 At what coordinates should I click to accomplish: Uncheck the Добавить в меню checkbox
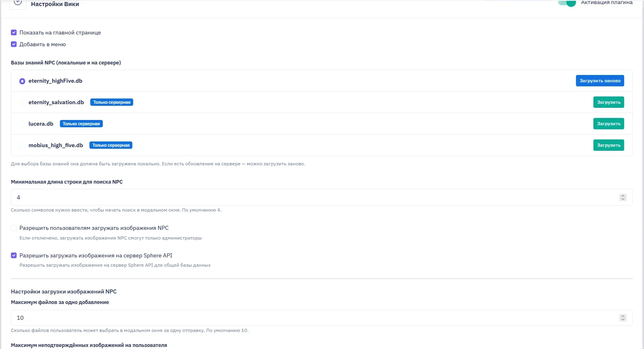[x=14, y=44]
